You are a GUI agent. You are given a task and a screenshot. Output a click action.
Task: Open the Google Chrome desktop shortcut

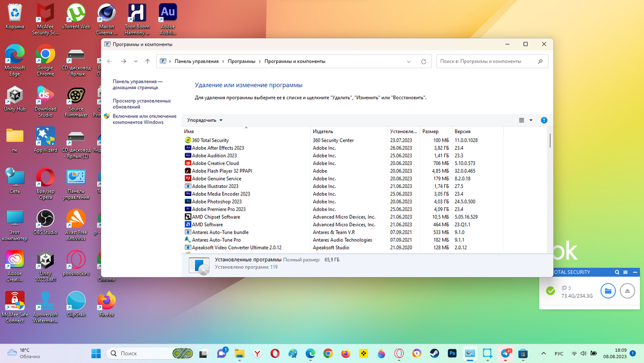(45, 60)
